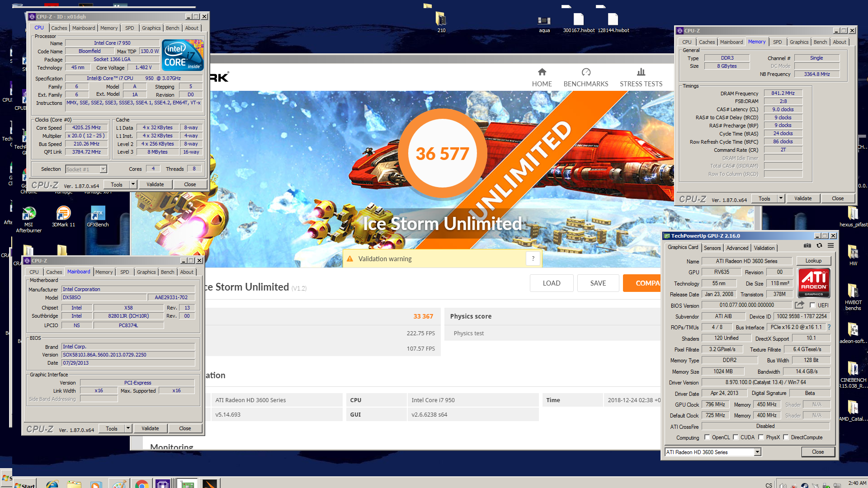Screen dimensions: 868x488
Task: Click the 36 577 score circle
Action: click(442, 154)
